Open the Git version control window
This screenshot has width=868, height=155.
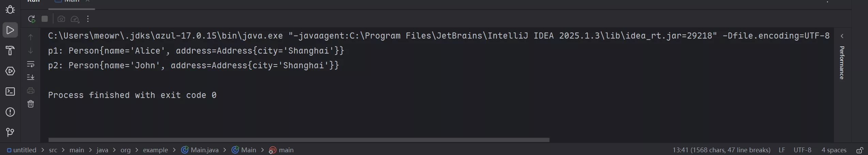(x=10, y=132)
